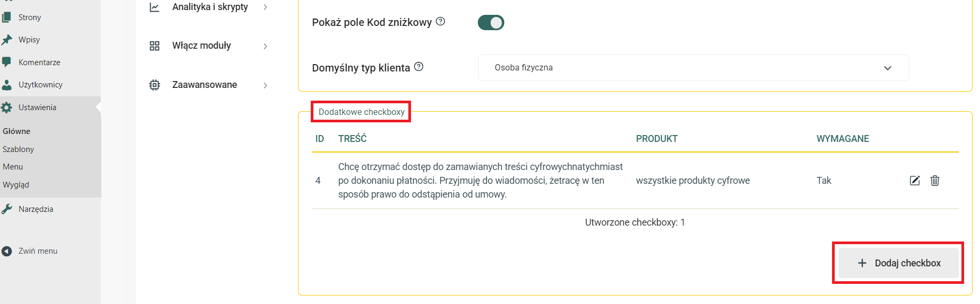Toggle the Pokaż pole Kod zniżkowy switch
980x304 pixels.
pyautogui.click(x=491, y=23)
